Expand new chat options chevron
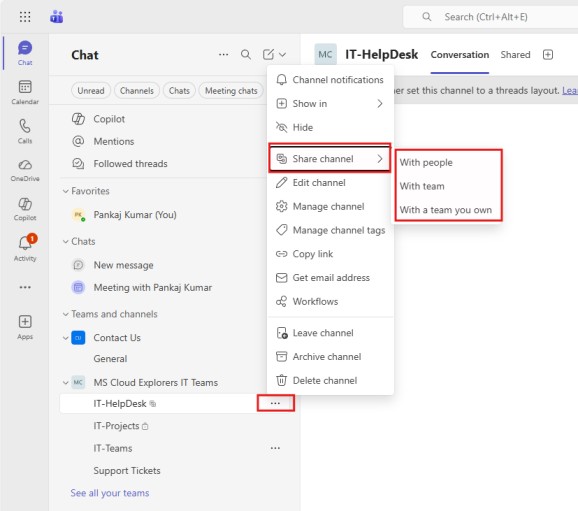This screenshot has width=578, height=511. [x=282, y=55]
